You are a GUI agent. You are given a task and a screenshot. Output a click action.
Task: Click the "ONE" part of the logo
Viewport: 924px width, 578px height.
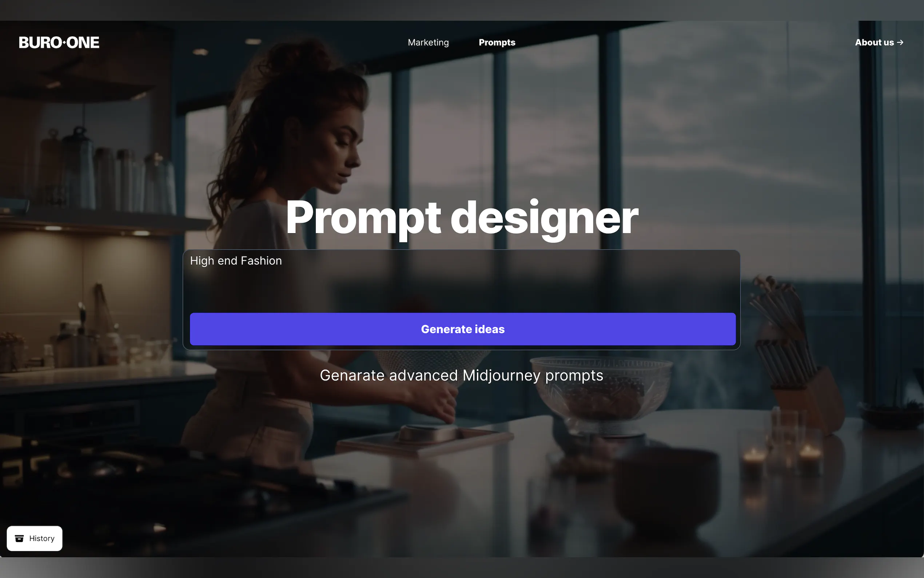click(83, 43)
